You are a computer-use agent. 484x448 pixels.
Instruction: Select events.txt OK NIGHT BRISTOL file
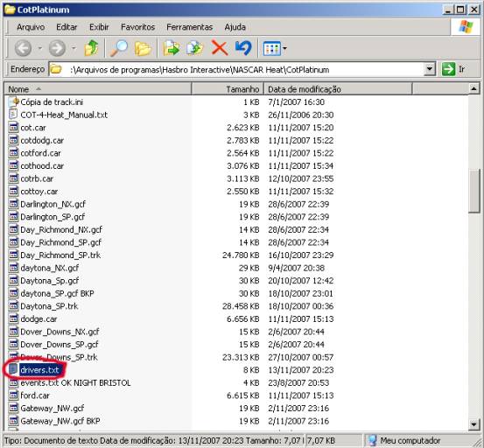[75, 382]
